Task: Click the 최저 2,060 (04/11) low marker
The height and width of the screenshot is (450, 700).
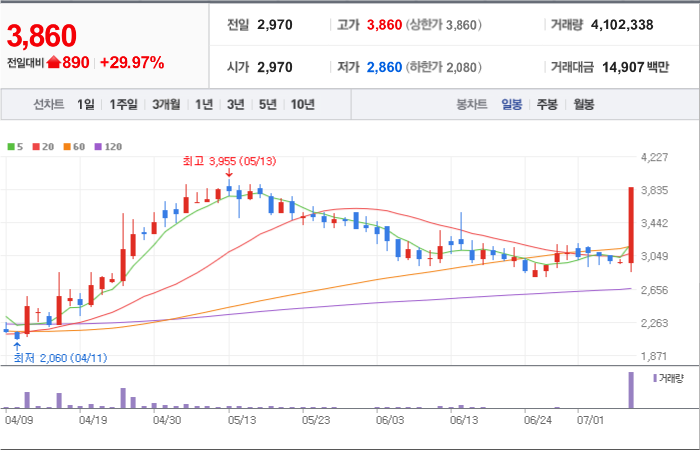Action: [60, 358]
